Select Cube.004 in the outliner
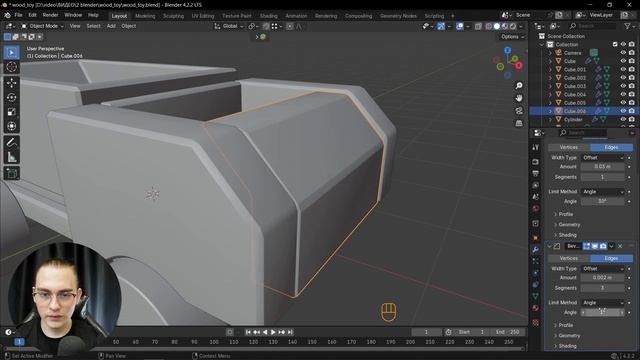 [x=575, y=94]
